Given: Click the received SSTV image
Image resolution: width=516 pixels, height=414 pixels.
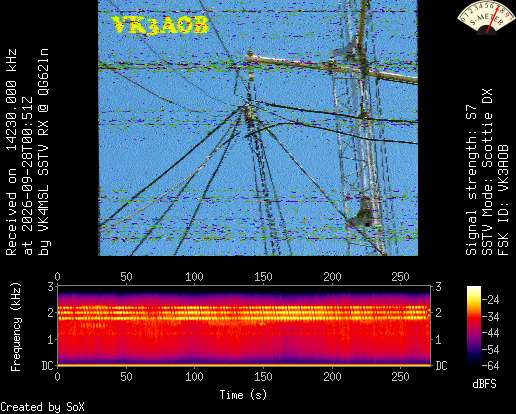Looking at the screenshot, I should (258, 128).
